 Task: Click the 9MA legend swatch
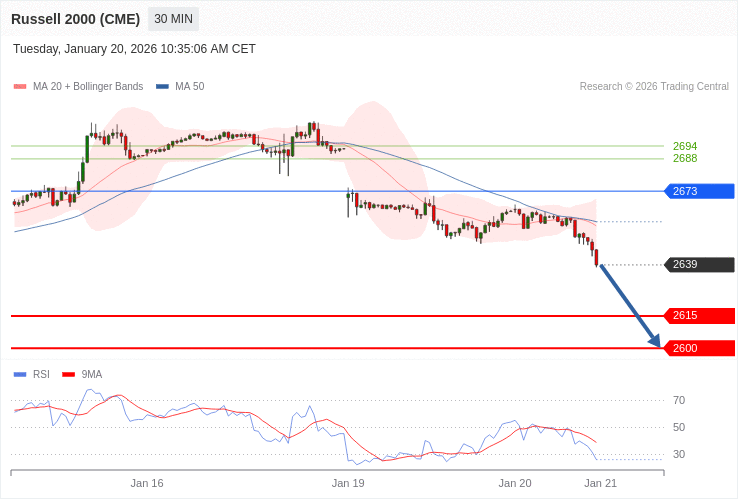click(69, 375)
